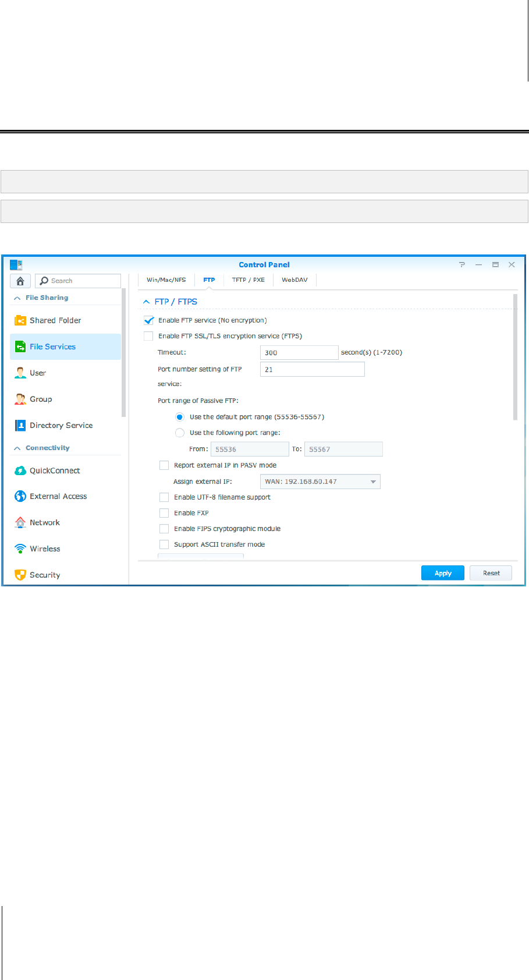Open the Group icon
This screenshot has height=980, width=529.
tap(20, 399)
